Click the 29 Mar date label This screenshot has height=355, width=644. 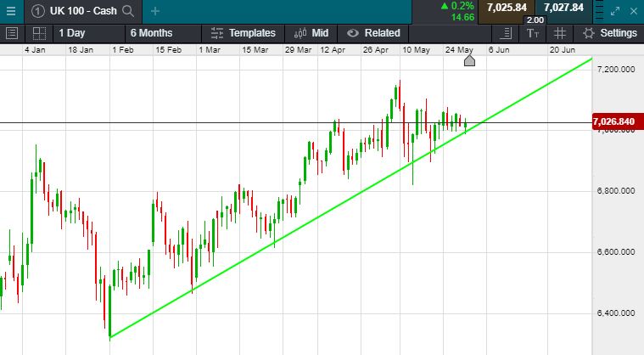(298, 50)
